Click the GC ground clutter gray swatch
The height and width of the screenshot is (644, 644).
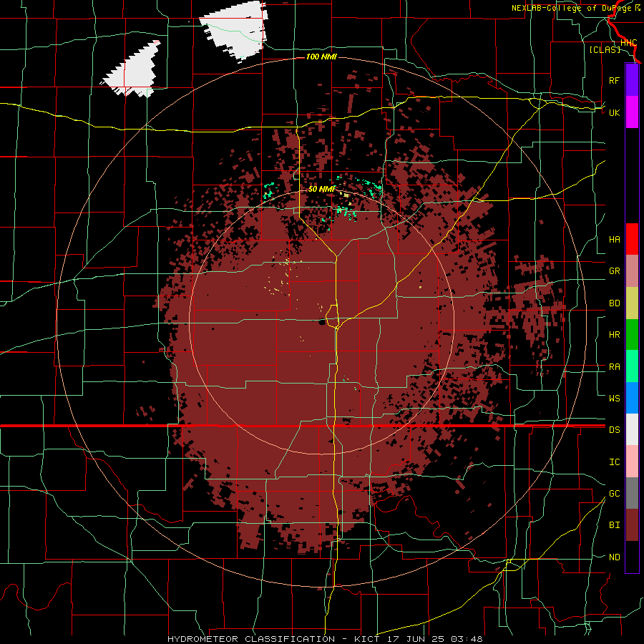pos(632,493)
